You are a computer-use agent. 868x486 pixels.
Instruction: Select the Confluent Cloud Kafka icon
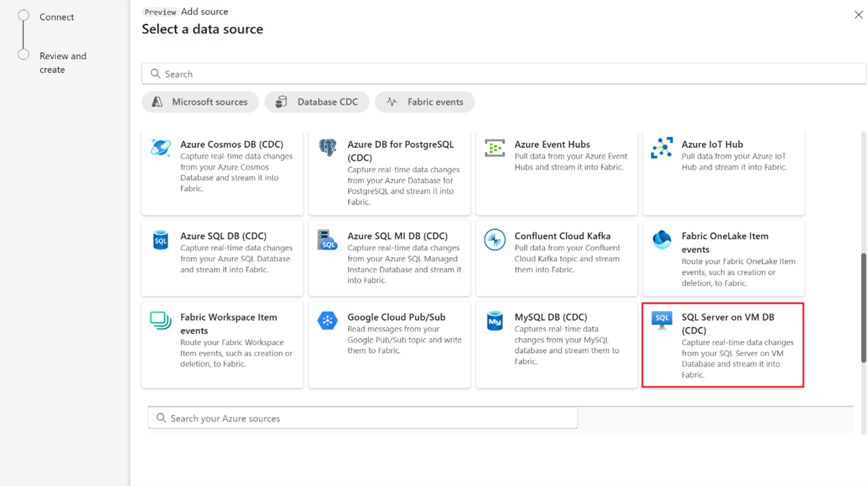(x=495, y=239)
